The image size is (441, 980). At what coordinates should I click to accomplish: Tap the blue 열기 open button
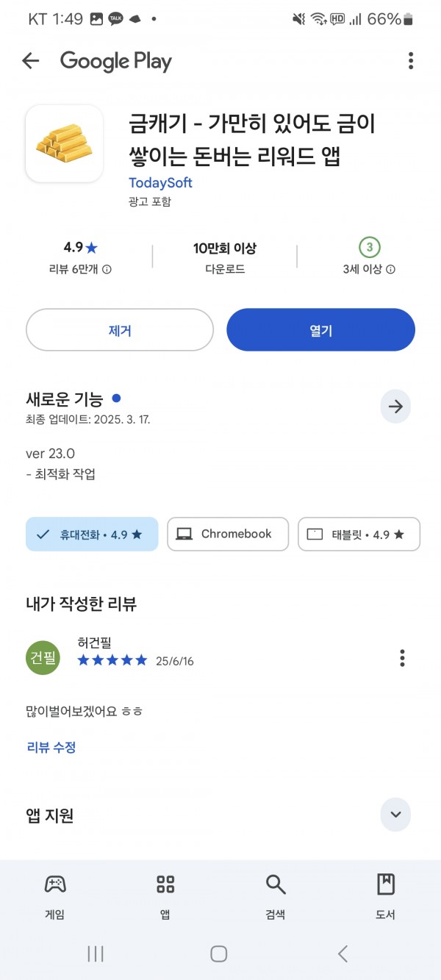click(320, 330)
